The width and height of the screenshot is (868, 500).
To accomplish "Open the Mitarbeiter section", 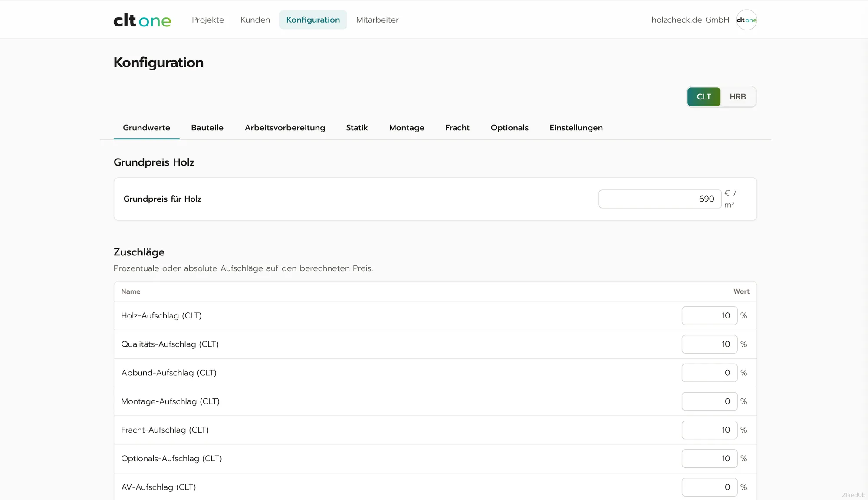I will tap(378, 20).
